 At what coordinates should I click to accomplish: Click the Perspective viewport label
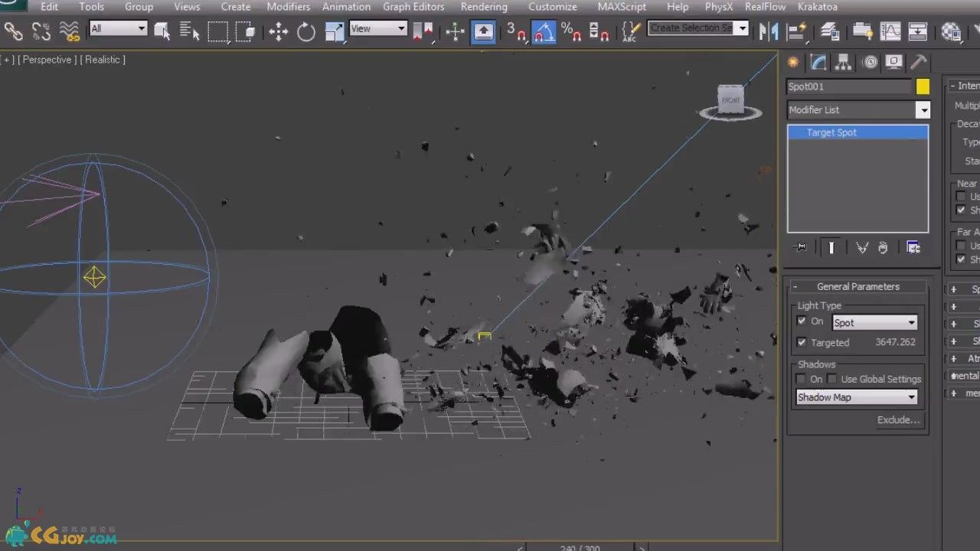pyautogui.click(x=47, y=60)
